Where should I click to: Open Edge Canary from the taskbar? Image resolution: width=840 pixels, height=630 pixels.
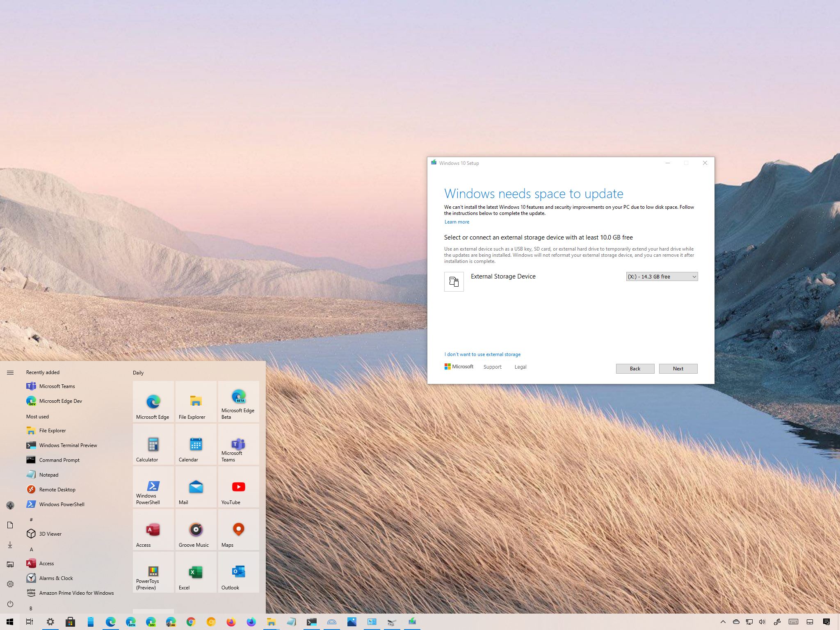(x=171, y=622)
